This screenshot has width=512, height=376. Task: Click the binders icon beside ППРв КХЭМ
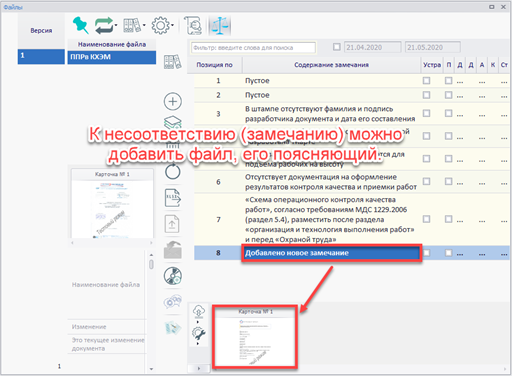(172, 62)
